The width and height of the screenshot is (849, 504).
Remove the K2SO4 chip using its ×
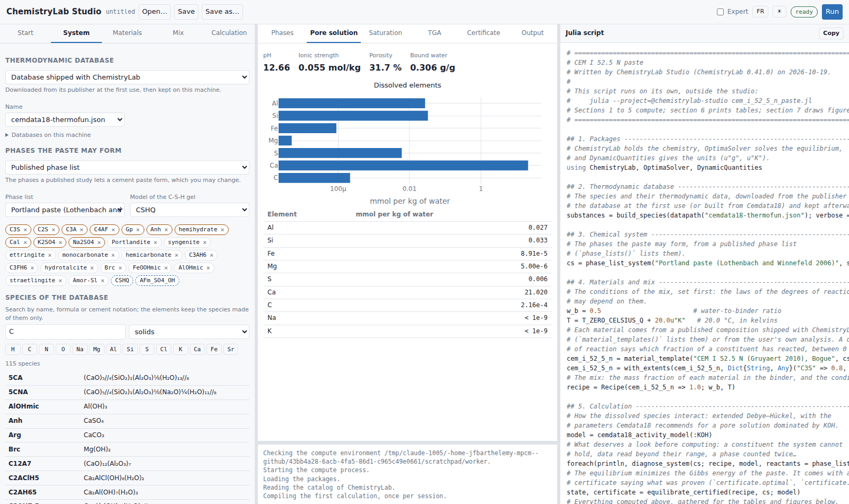[x=60, y=242]
